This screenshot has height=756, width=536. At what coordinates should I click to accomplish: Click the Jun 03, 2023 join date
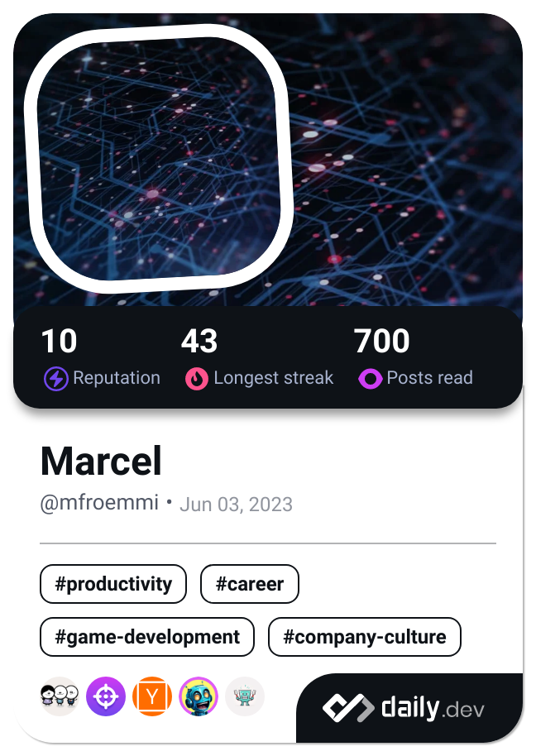236,504
